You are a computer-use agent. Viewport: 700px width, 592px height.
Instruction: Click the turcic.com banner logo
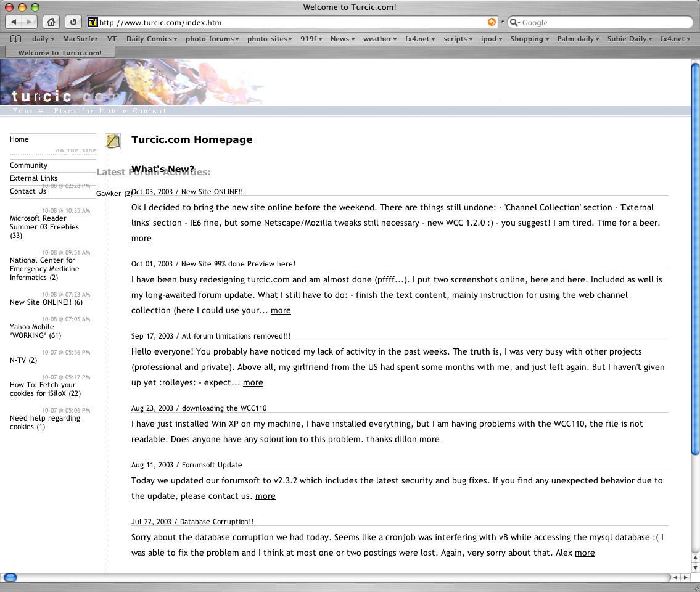[65, 96]
